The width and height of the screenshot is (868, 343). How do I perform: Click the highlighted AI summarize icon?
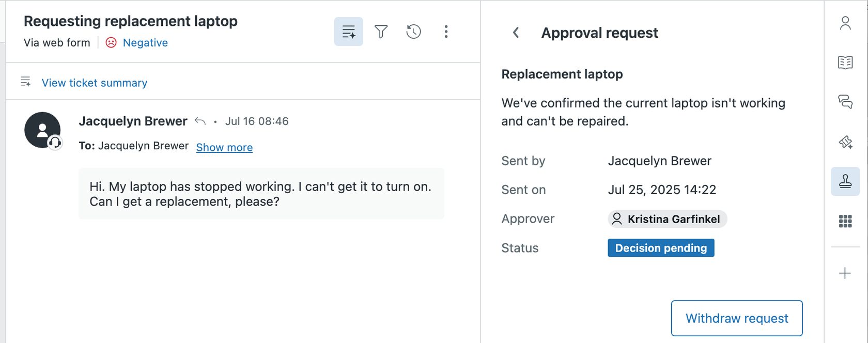click(348, 32)
